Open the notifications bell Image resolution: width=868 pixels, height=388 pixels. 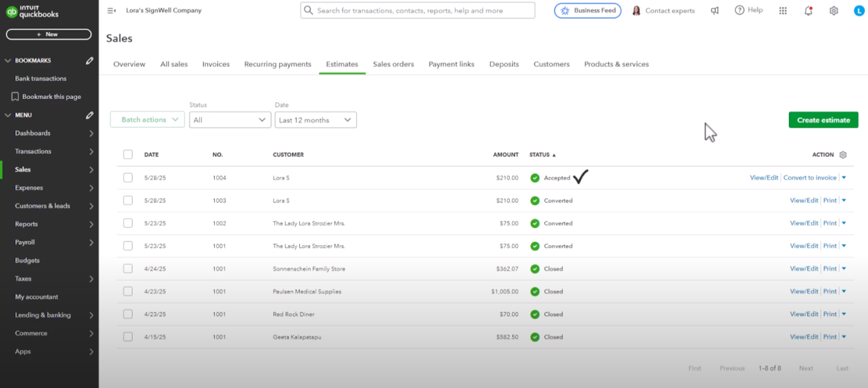pos(808,10)
